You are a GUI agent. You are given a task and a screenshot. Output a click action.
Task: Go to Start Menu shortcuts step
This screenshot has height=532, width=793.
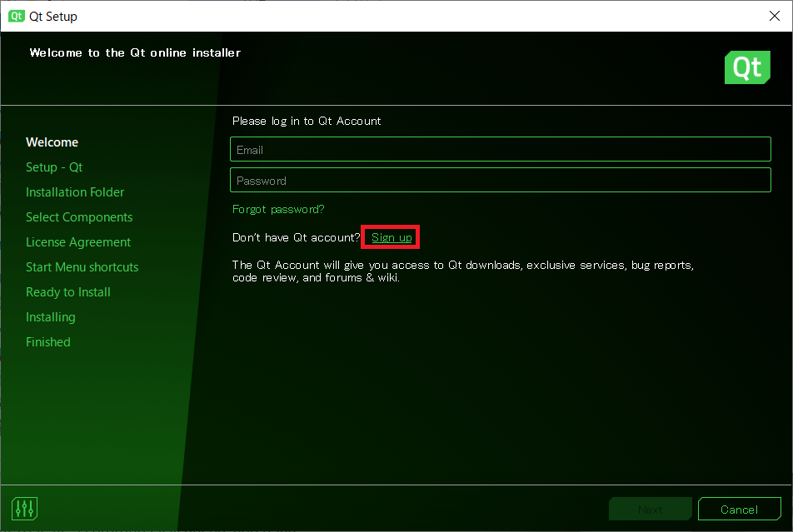click(82, 267)
